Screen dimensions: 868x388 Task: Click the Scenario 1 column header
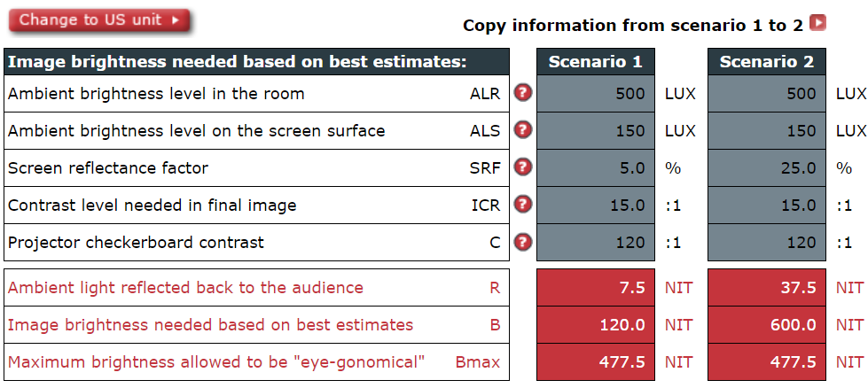click(x=596, y=61)
